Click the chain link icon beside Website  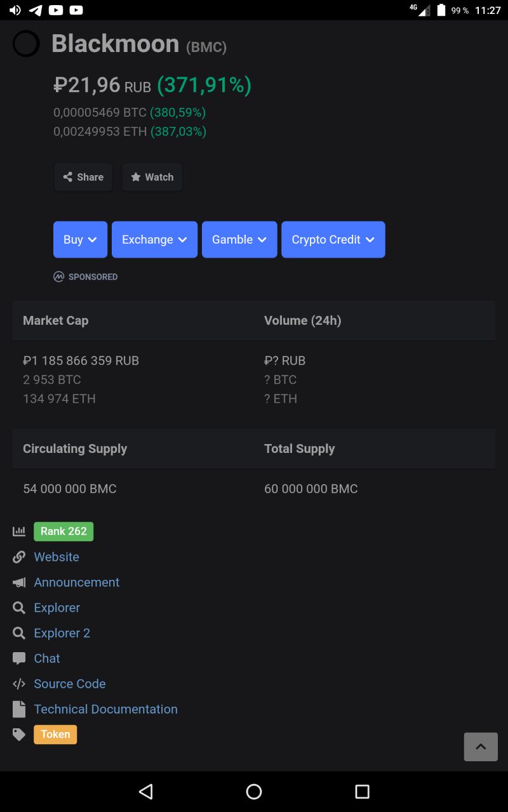pyautogui.click(x=19, y=557)
